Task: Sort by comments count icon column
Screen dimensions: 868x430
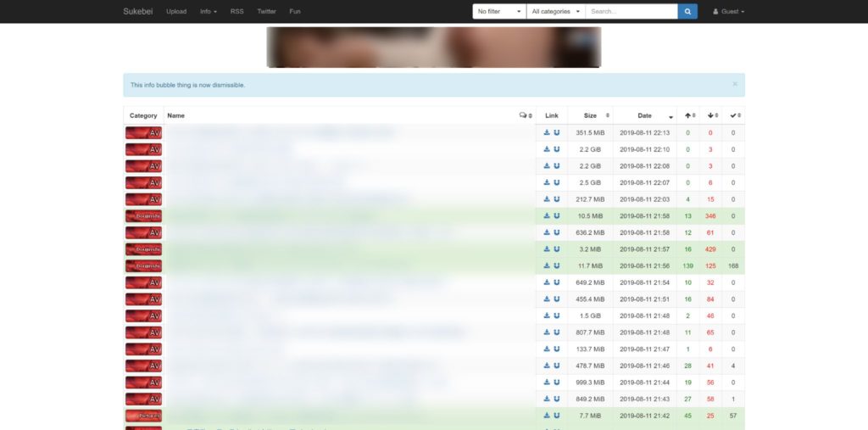Action: click(x=526, y=115)
